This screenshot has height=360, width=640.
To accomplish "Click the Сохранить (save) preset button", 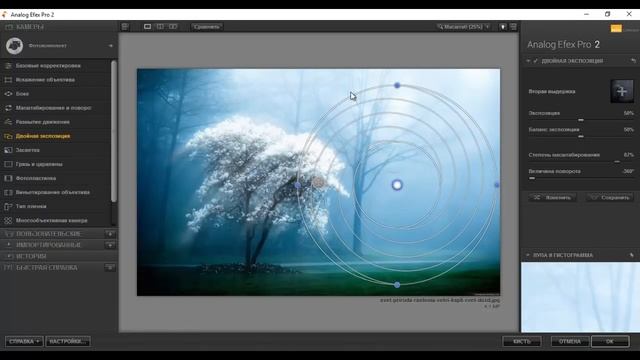I will 610,198.
